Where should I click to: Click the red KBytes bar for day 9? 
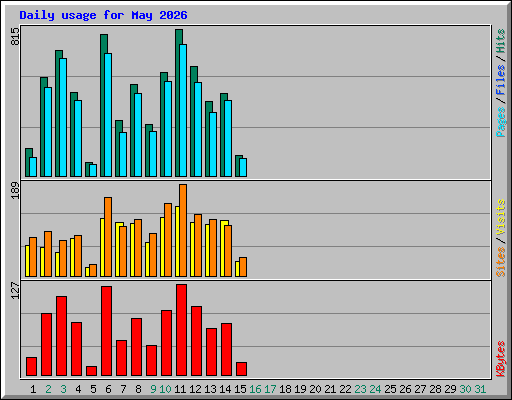152,361
